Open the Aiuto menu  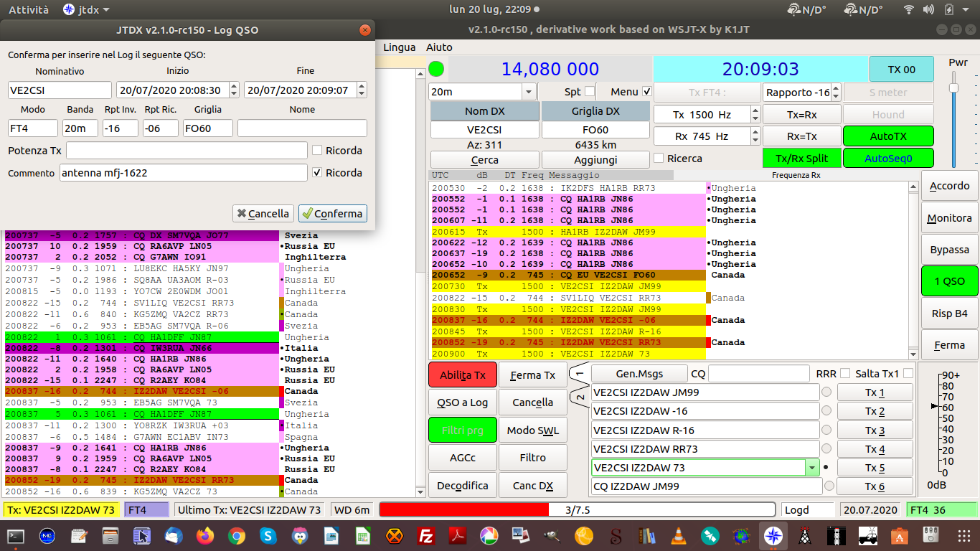tap(439, 47)
